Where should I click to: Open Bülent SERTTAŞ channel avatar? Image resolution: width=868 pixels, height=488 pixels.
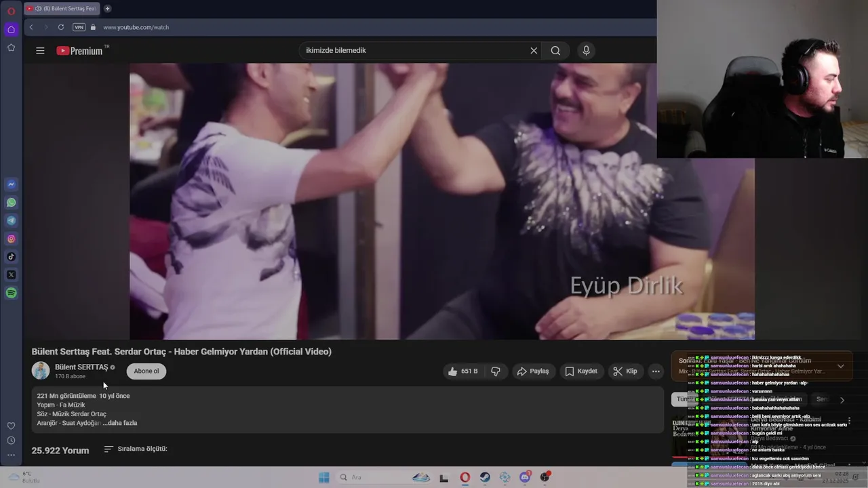click(x=41, y=371)
